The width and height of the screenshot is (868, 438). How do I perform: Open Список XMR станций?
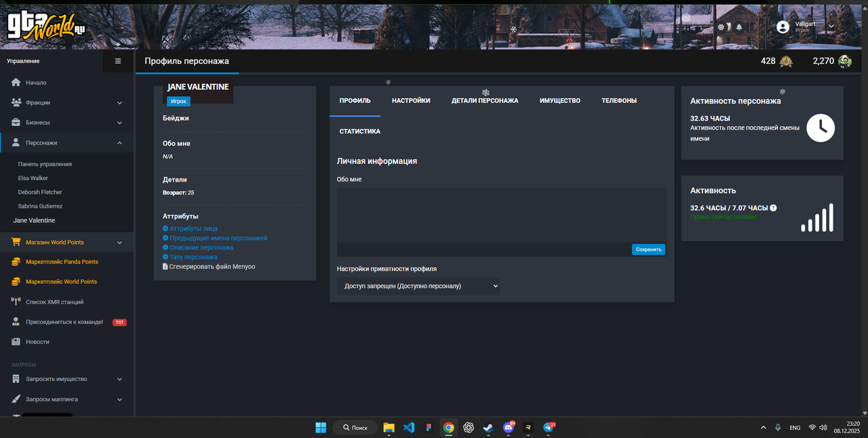tap(55, 302)
